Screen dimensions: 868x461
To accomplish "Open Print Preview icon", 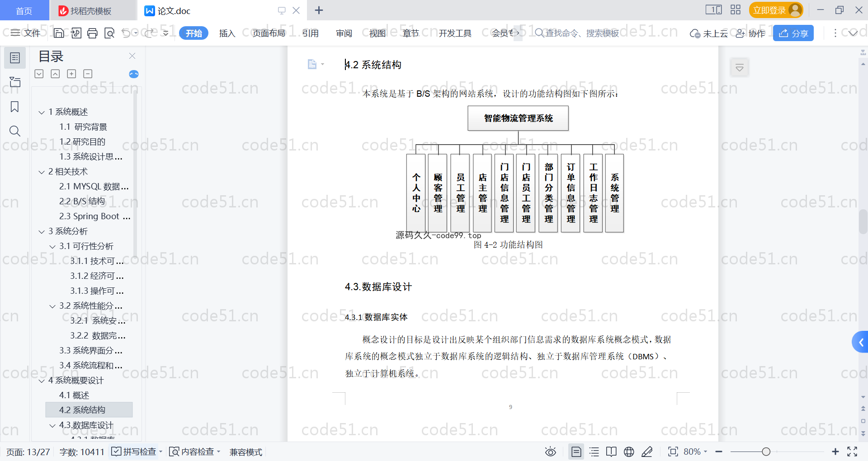I will 109,33.
